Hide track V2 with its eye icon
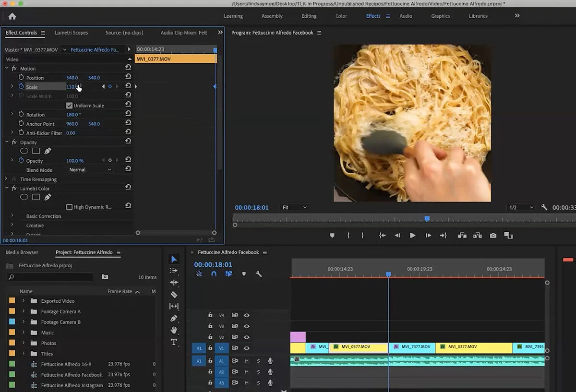The height and width of the screenshot is (392, 576). (x=247, y=337)
